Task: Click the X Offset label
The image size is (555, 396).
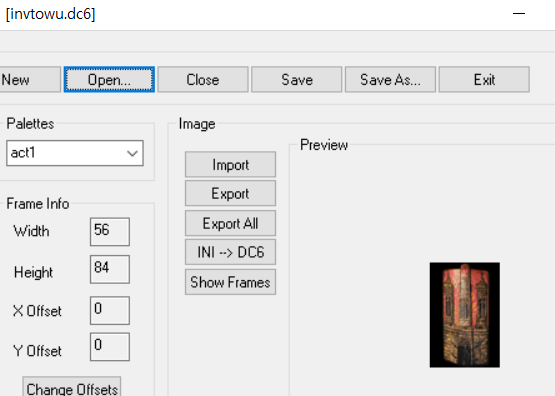Action: (37, 311)
